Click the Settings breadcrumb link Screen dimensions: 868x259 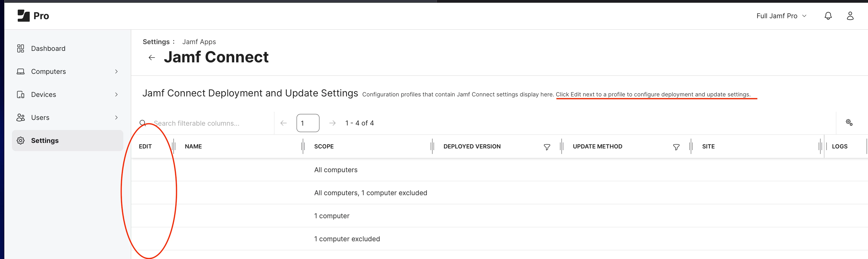[156, 42]
